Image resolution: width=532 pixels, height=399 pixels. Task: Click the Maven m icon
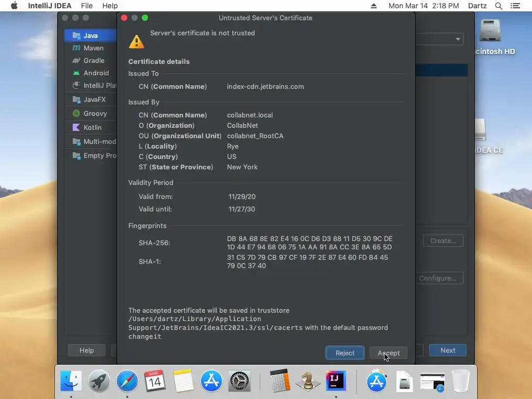click(76, 48)
